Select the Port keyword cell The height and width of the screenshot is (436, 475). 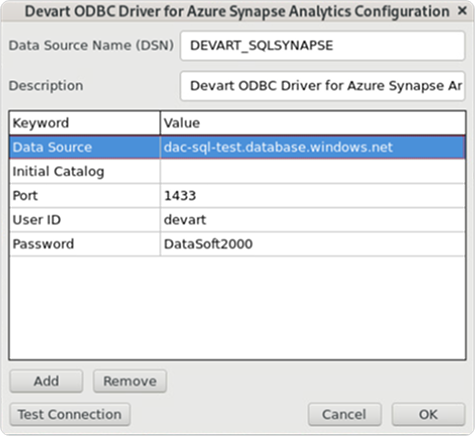(x=85, y=196)
